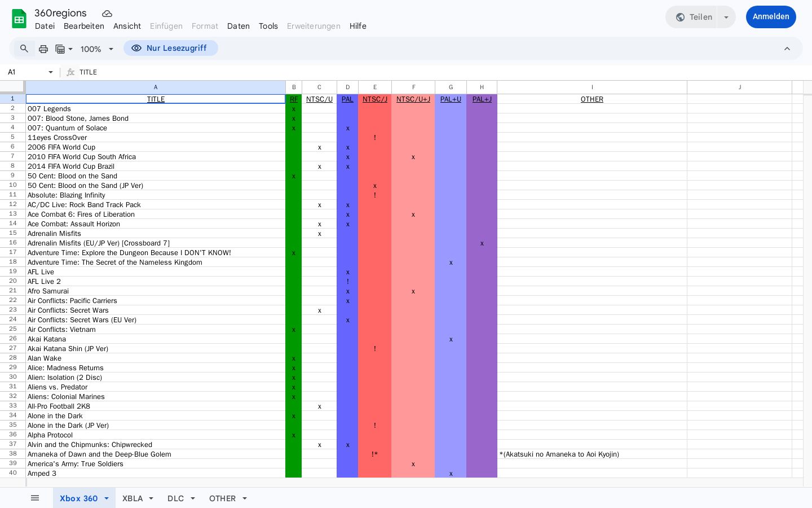
Task: Click the Google Sheets home icon
Action: point(19,19)
